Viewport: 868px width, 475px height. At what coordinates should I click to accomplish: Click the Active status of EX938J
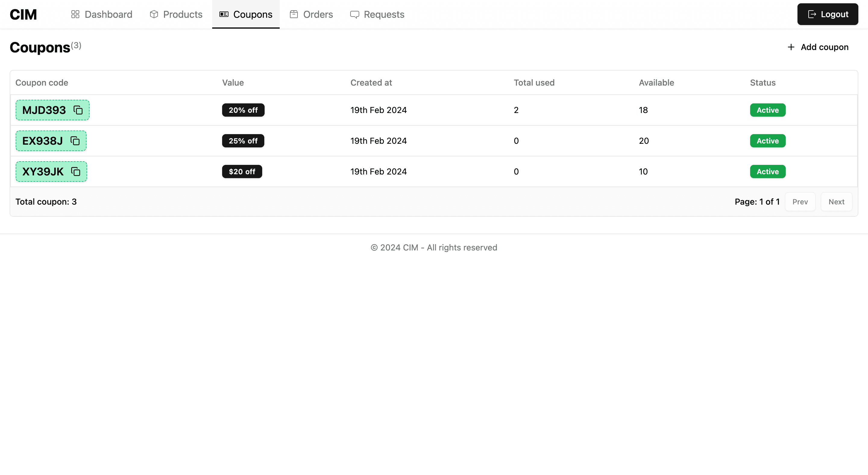tap(768, 141)
